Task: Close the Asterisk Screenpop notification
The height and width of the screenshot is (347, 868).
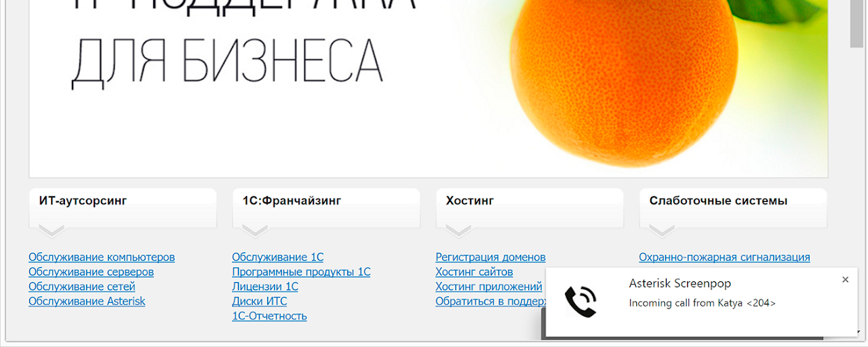Action: point(845,280)
